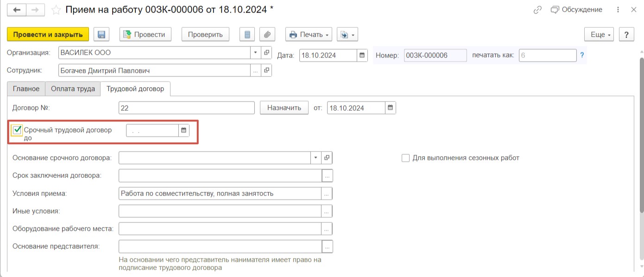644x277 pixels.
Task: Click the Дата field 18.10.2024
Action: (x=328, y=56)
